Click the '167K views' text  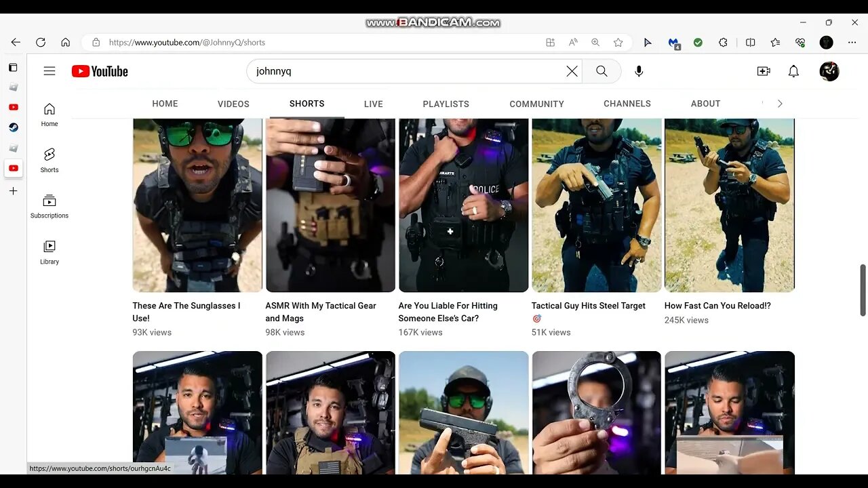[x=420, y=332]
